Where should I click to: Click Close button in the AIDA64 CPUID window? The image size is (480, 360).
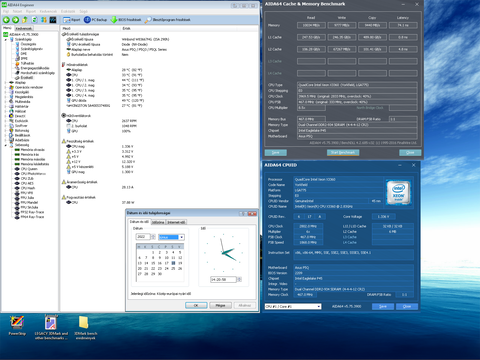(407, 306)
